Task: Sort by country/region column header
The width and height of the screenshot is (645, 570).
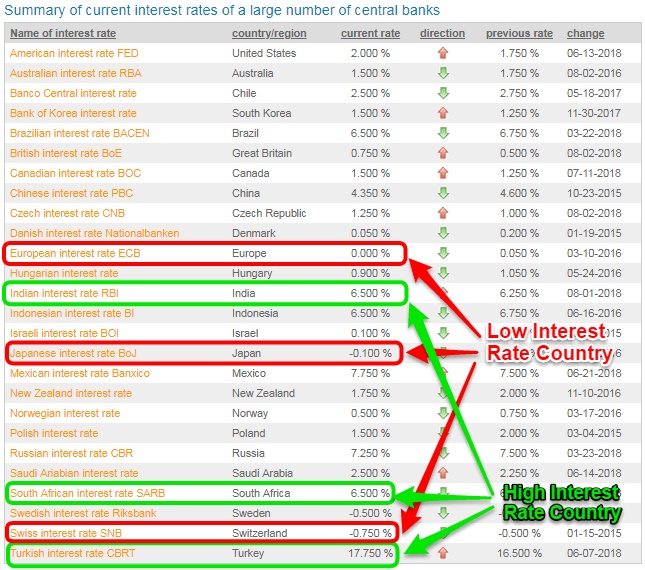Action: click(x=269, y=33)
